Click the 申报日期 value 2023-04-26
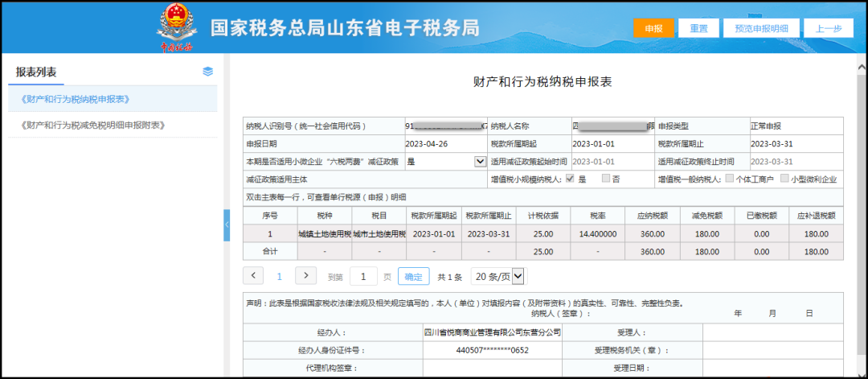Viewport: 868px width, 379px height. (427, 143)
